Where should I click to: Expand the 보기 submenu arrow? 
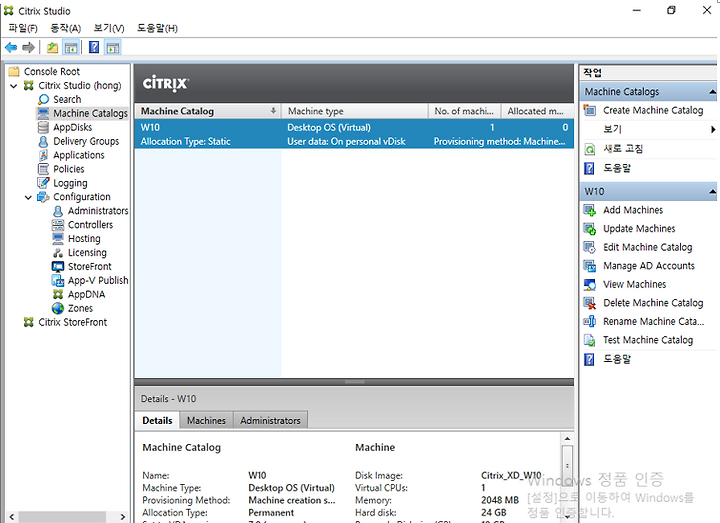tap(713, 129)
